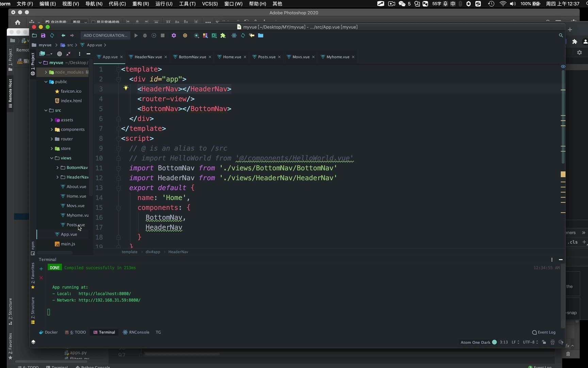Switch to Myhome.vue editor tab

(338, 57)
